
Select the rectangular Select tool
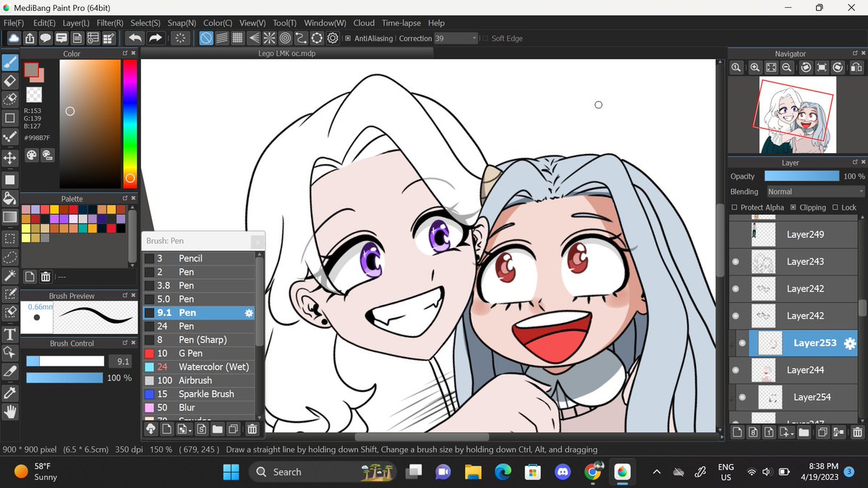[x=10, y=237]
